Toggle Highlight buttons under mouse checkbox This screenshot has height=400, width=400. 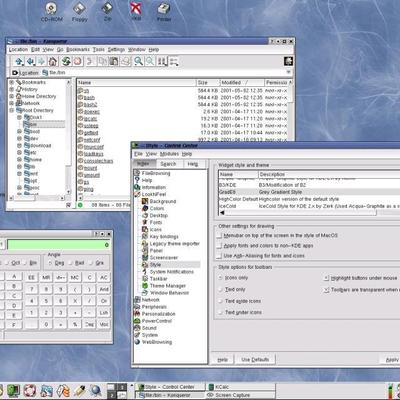click(326, 278)
